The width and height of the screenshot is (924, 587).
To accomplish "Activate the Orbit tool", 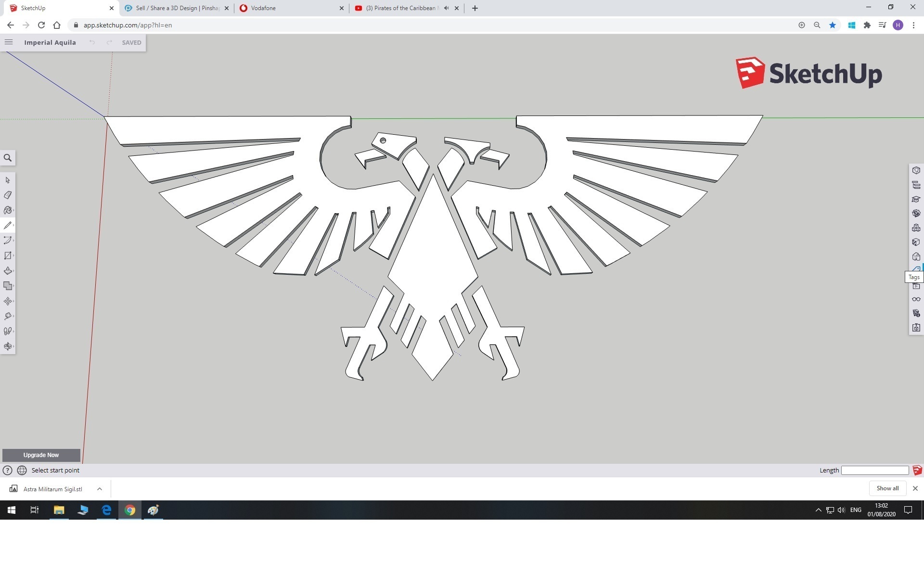I will [x=8, y=346].
